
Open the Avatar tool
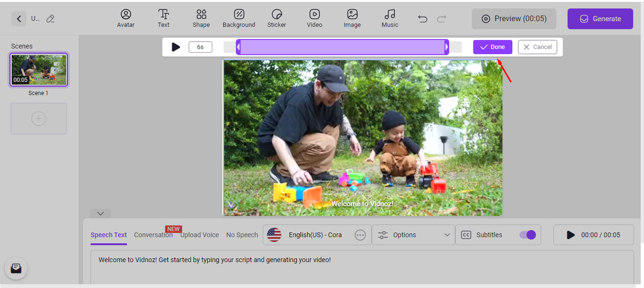coord(126,19)
